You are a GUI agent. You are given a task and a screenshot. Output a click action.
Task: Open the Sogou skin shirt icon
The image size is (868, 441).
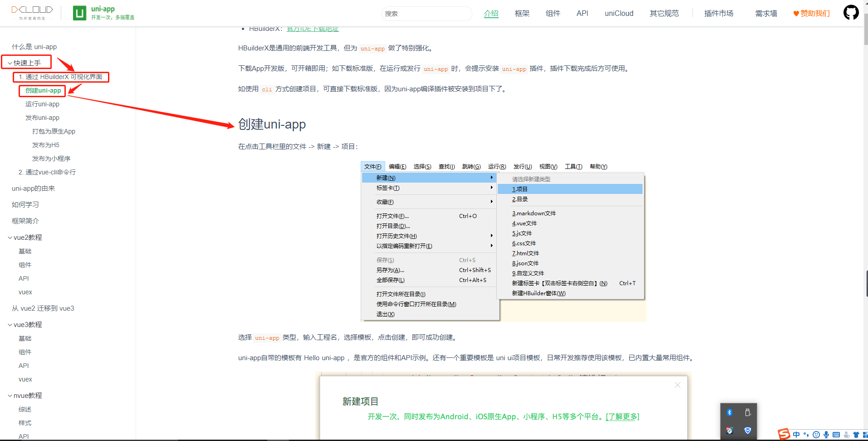(856, 435)
